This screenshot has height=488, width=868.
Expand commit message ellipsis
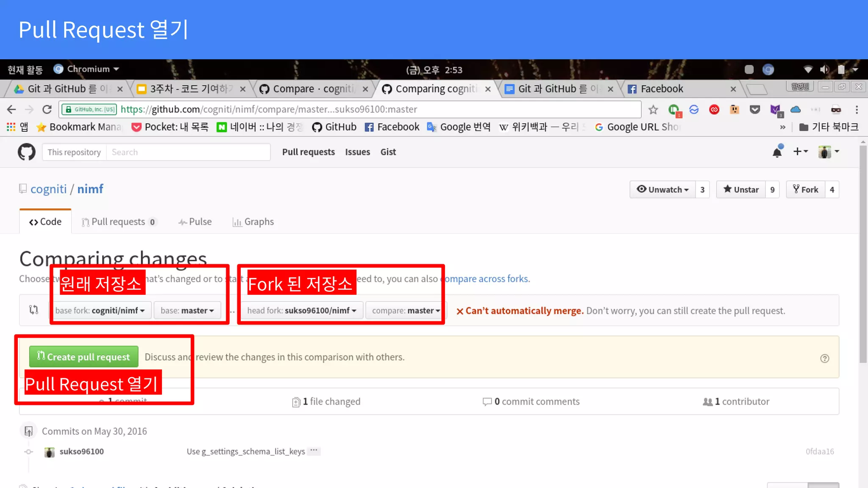pyautogui.click(x=314, y=451)
